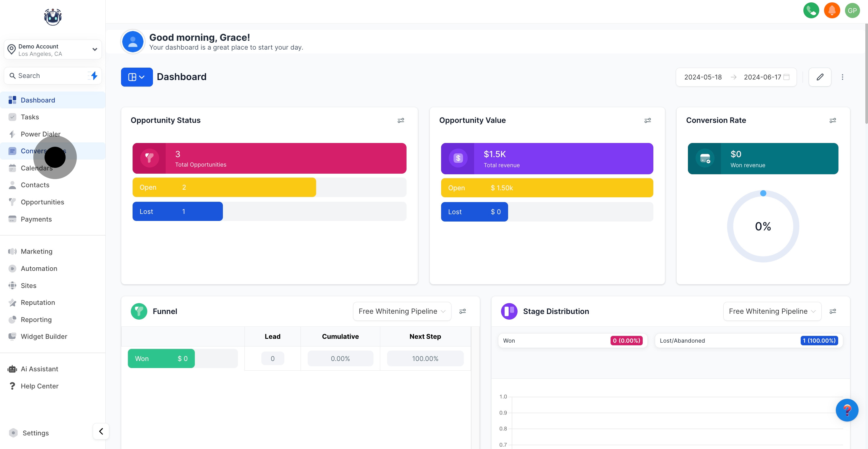Expand Stage Distribution pipeline dropdown

point(772,311)
